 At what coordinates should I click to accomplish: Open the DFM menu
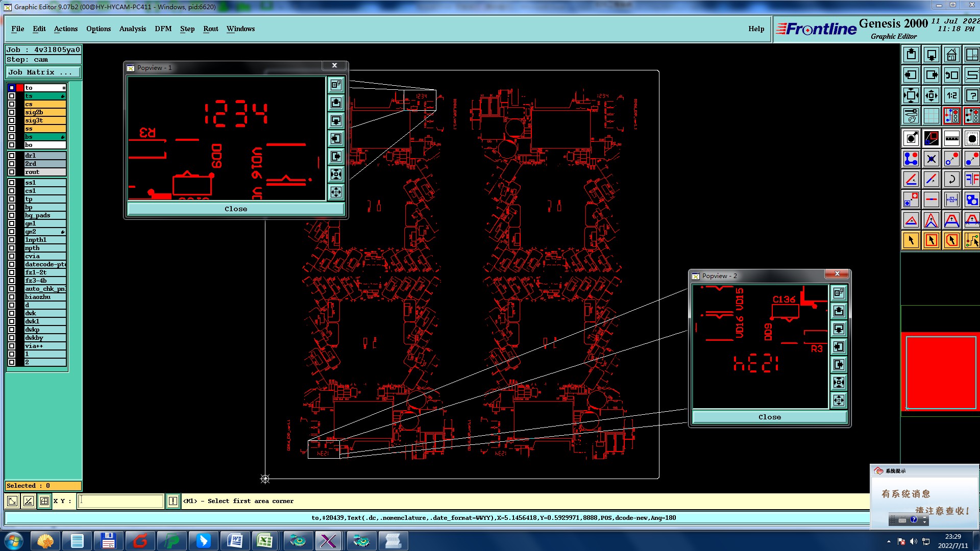click(x=163, y=29)
